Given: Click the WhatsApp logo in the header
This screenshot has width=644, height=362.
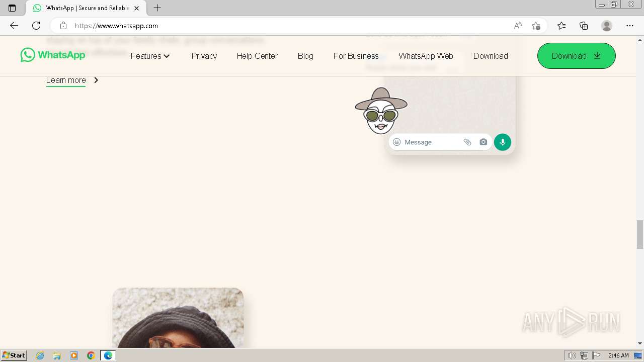Looking at the screenshot, I should 53,55.
